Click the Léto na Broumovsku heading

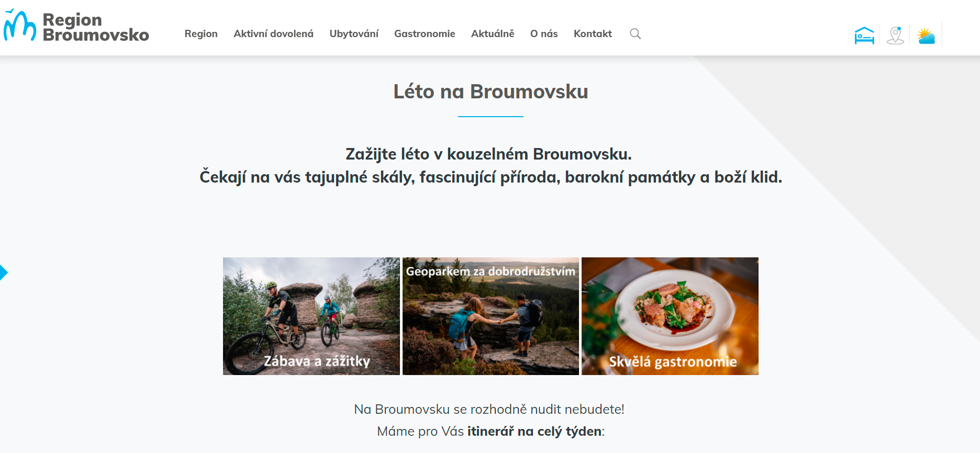tap(491, 92)
